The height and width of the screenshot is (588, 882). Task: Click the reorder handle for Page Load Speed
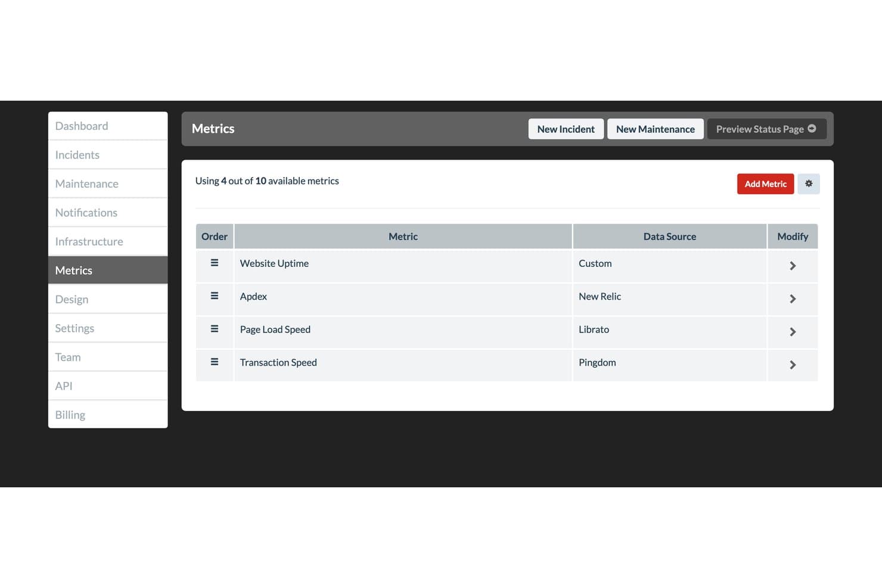point(215,329)
